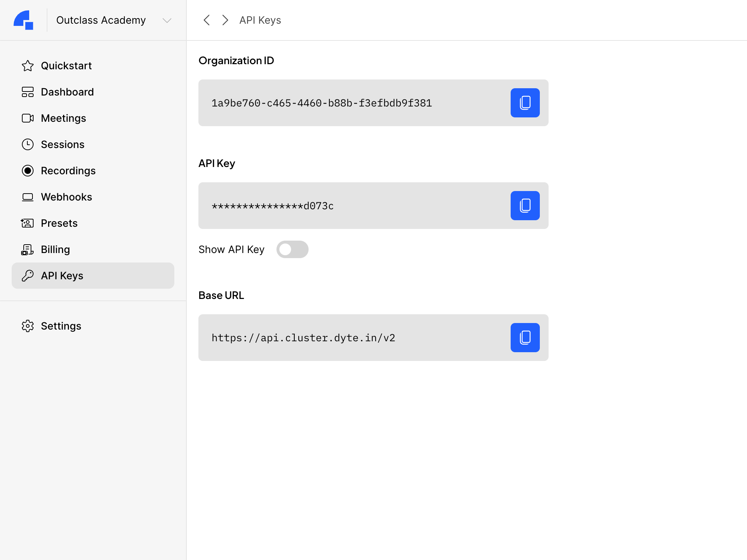The image size is (747, 560).
Task: Click the Meetings icon in sidebar
Action: coord(27,118)
